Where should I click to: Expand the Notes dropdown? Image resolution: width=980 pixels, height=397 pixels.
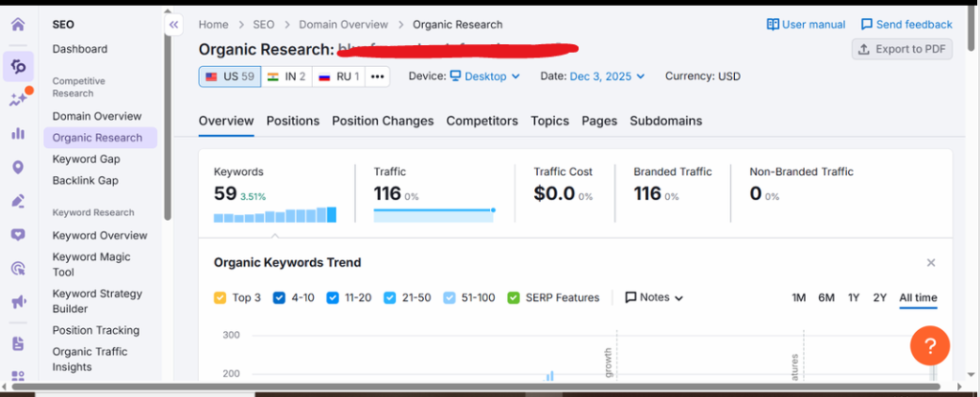pyautogui.click(x=655, y=298)
